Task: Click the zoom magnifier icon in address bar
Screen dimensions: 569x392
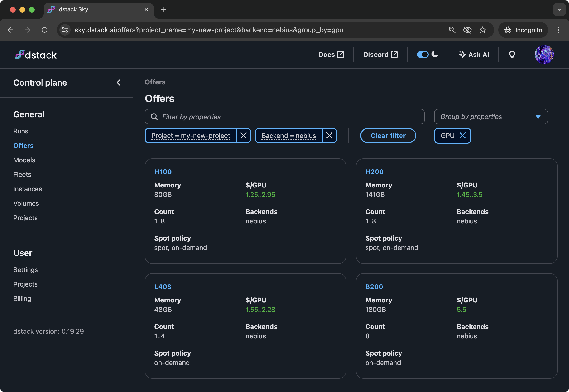Action: pyautogui.click(x=452, y=30)
